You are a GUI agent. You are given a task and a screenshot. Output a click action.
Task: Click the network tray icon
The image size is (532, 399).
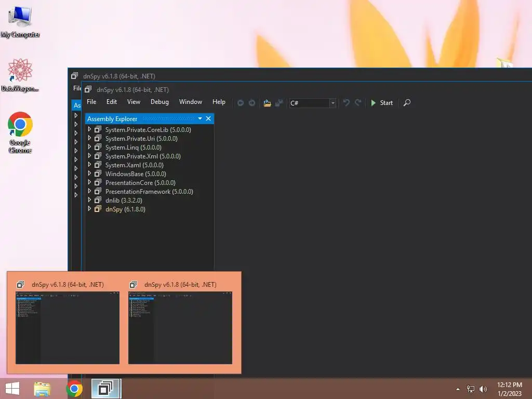point(471,389)
